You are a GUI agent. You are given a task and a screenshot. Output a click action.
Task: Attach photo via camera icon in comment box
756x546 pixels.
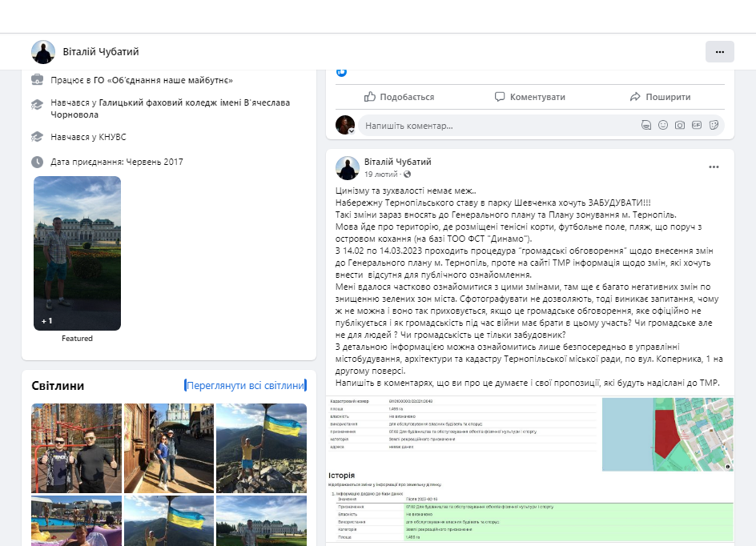pos(680,126)
